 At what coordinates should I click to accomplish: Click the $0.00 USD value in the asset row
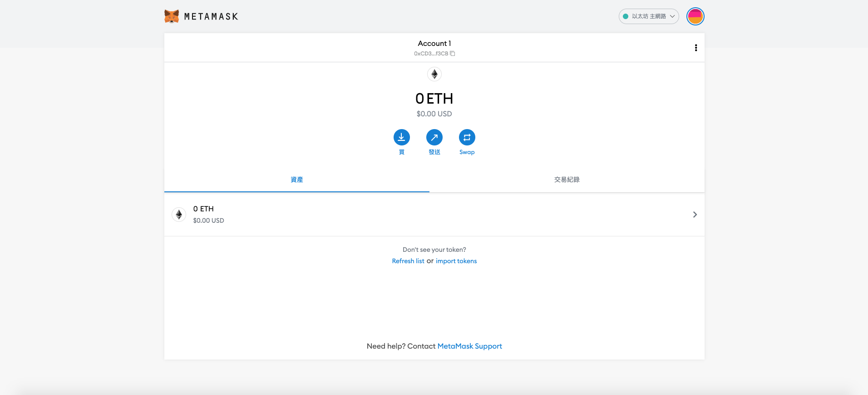(x=209, y=220)
